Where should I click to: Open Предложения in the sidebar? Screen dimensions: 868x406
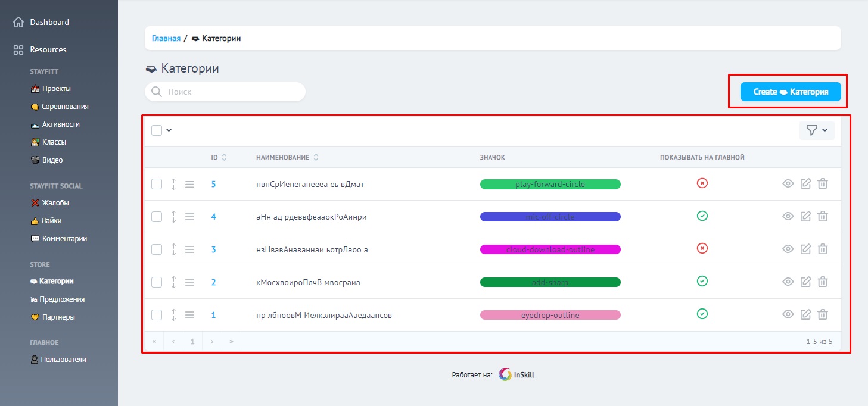(63, 299)
